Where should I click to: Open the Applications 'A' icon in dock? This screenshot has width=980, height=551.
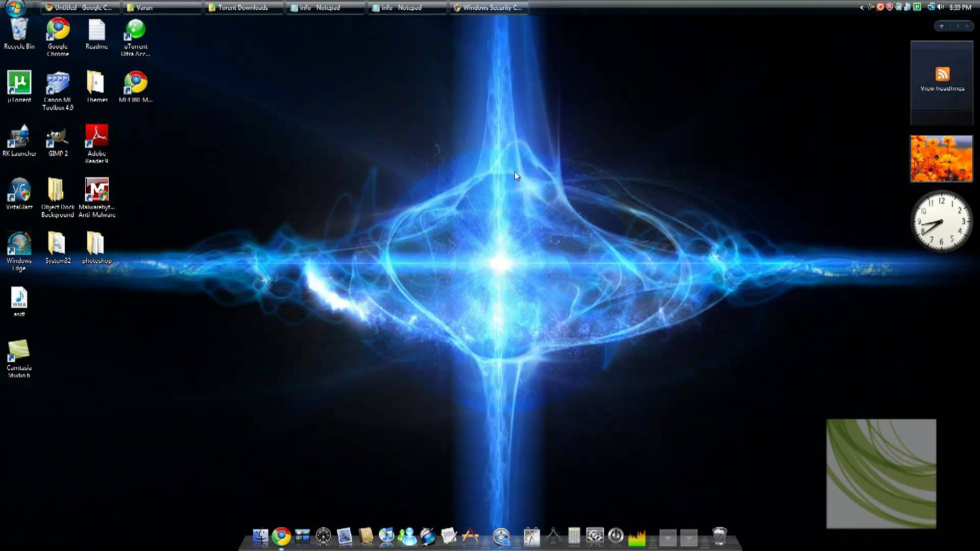[470, 536]
